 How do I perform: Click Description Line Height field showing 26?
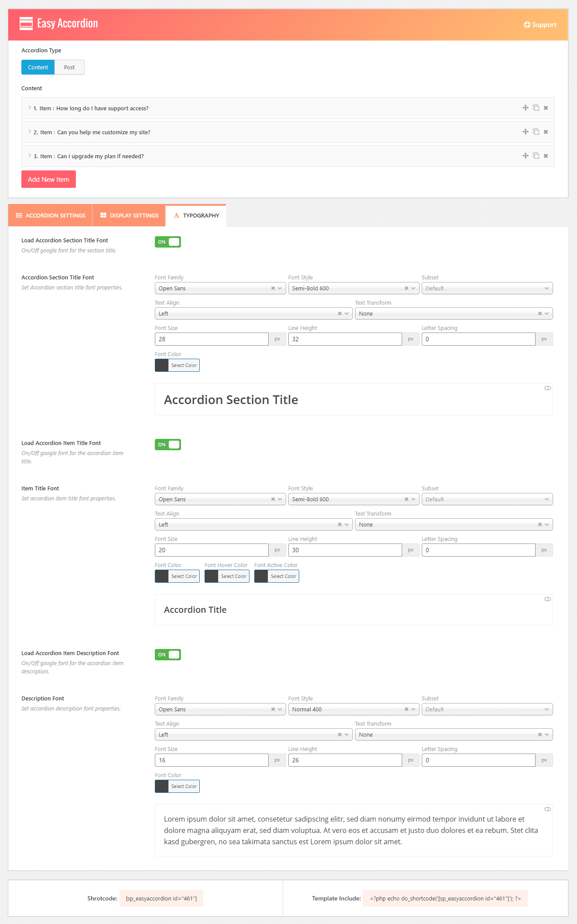pos(345,760)
